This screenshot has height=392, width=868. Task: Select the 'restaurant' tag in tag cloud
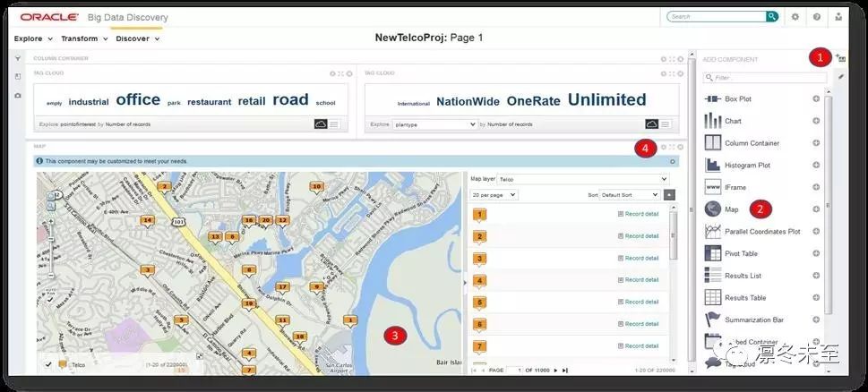pyautogui.click(x=210, y=102)
